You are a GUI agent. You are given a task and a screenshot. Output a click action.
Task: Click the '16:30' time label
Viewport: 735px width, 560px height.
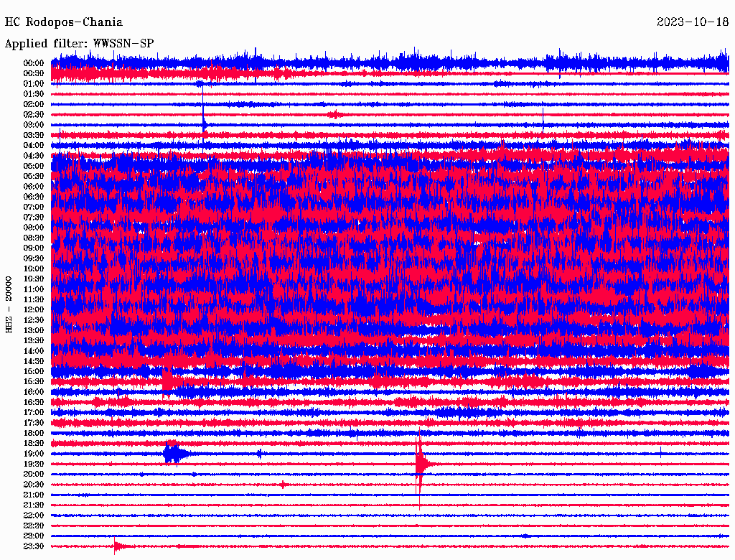pos(34,403)
